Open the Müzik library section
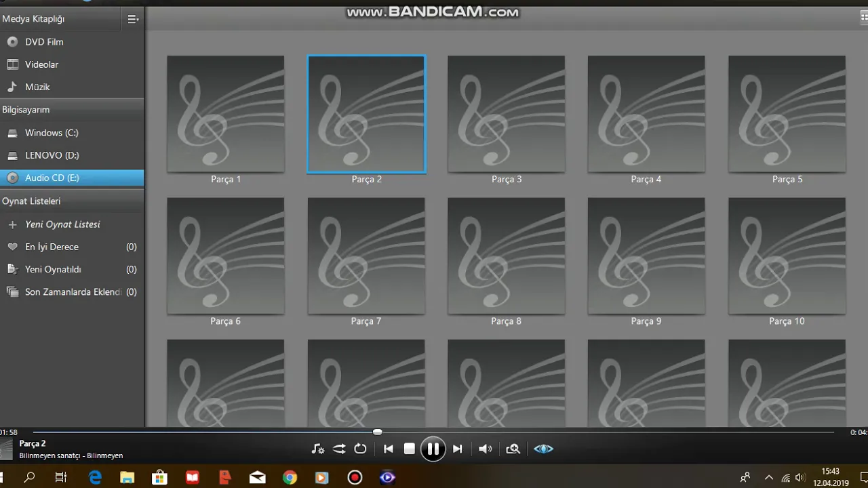868x488 pixels. pyautogui.click(x=72, y=87)
